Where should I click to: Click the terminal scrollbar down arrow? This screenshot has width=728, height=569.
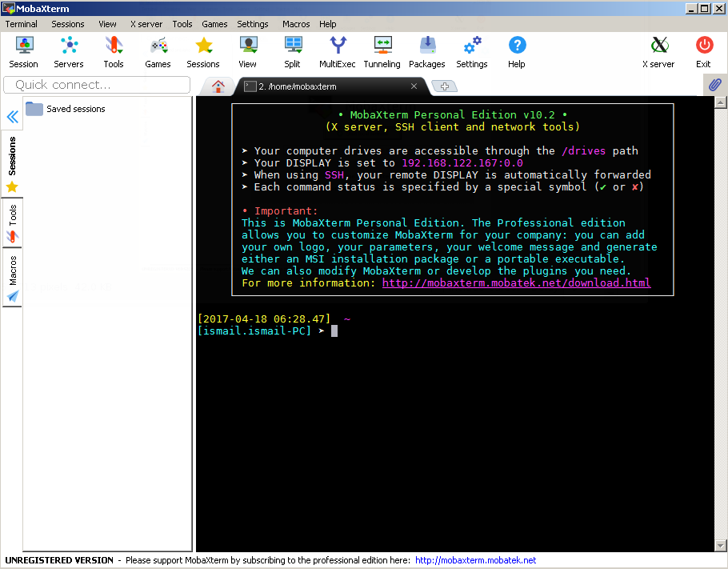point(721,545)
